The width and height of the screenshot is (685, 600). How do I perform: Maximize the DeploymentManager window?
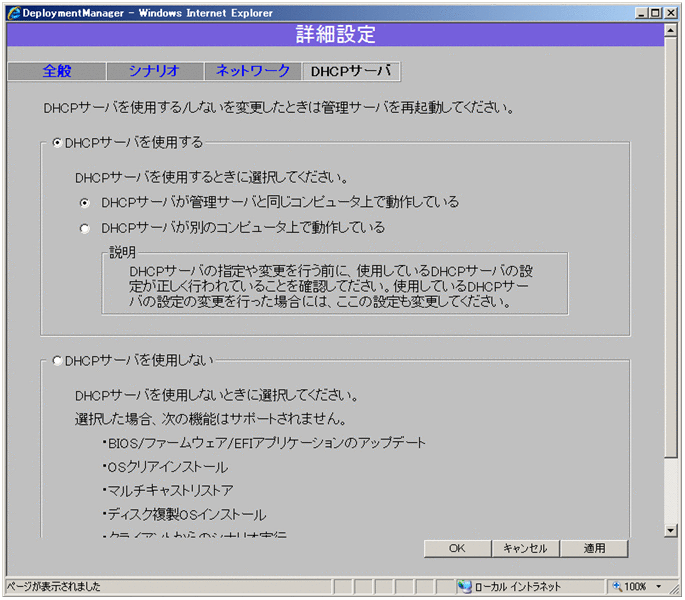click(656, 13)
